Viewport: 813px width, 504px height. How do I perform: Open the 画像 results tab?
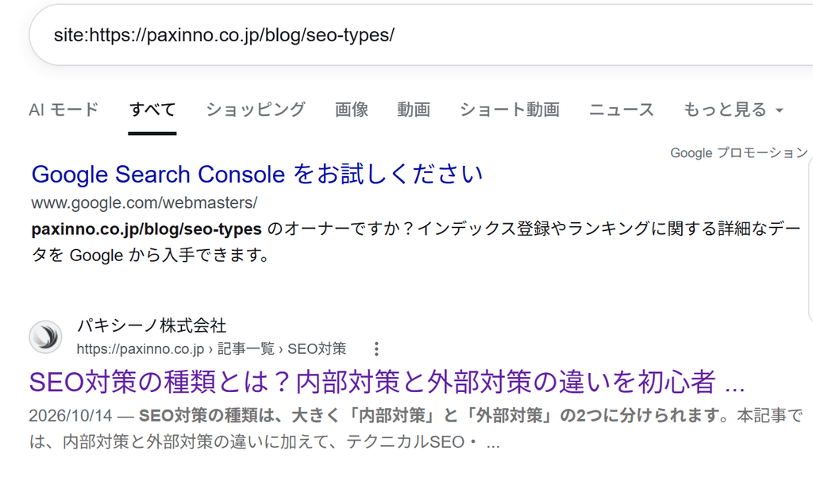[352, 110]
